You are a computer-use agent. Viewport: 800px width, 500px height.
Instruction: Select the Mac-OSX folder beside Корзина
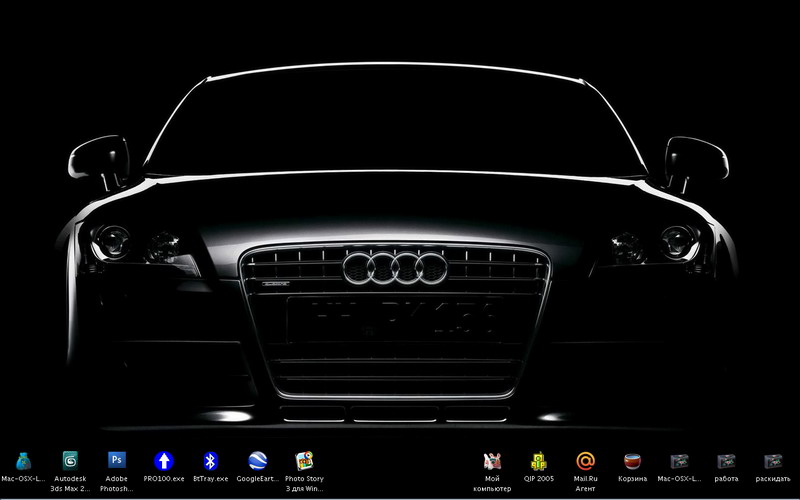tap(679, 461)
